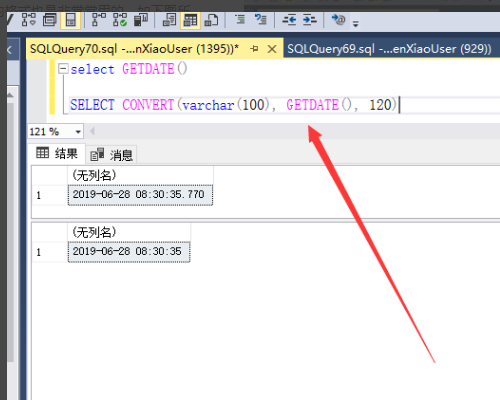Select Results to File icon
This screenshot has height=400, width=500.
click(x=211, y=20)
